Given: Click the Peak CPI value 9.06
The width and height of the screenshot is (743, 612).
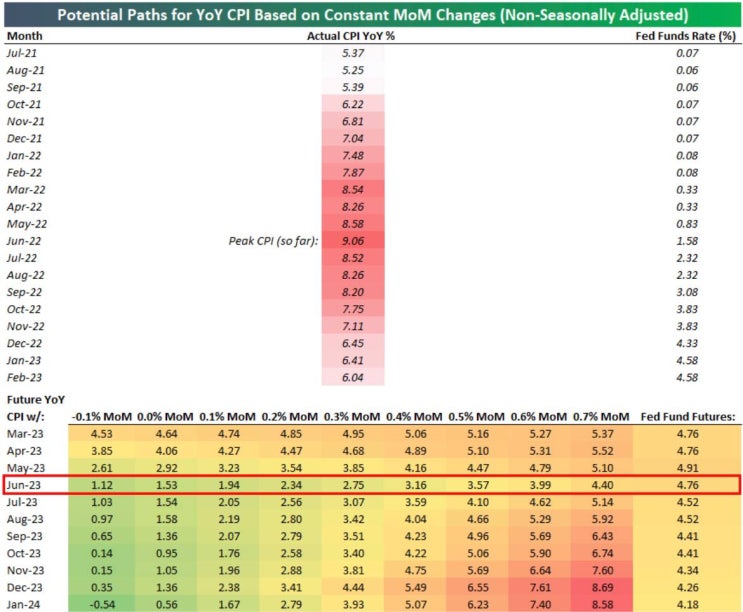Looking at the screenshot, I should coord(353,241).
